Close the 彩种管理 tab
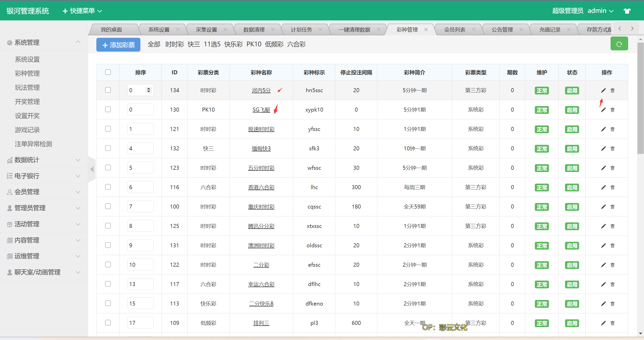This screenshot has height=340, width=644. [x=426, y=30]
